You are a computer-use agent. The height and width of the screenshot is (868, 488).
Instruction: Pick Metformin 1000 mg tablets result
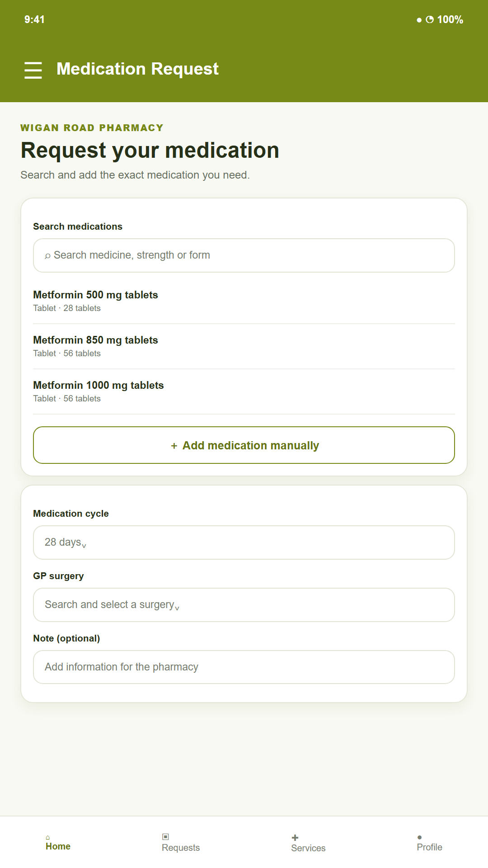coord(244,392)
